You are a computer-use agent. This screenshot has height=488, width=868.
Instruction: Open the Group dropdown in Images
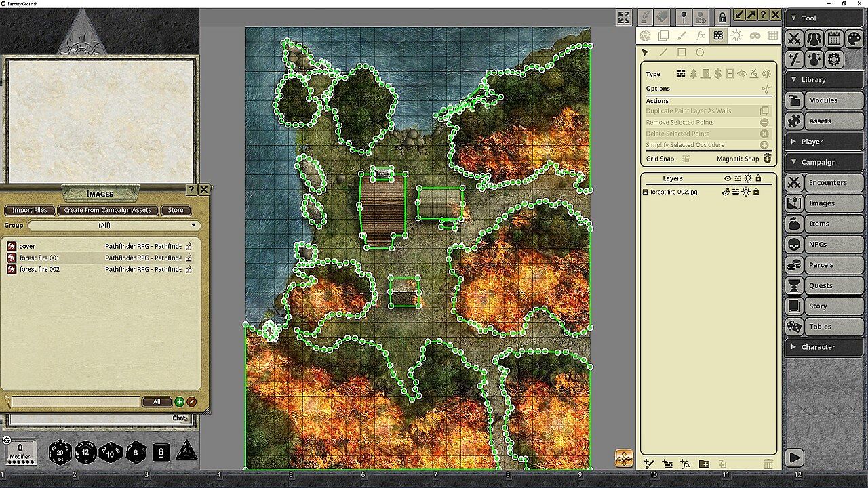click(x=113, y=225)
